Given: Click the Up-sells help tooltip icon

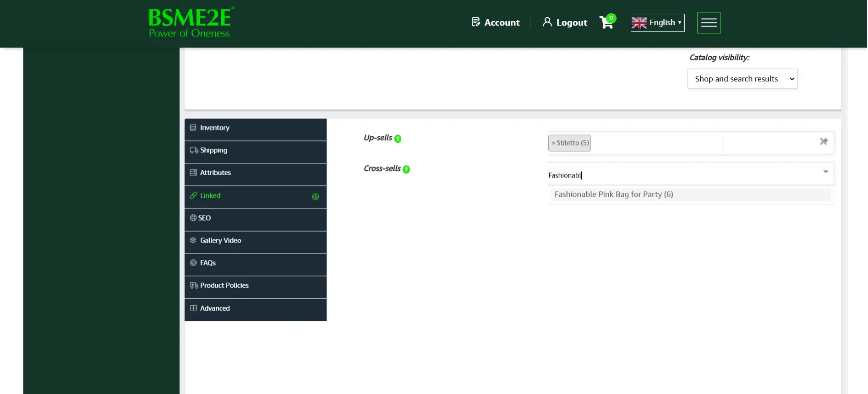Looking at the screenshot, I should (x=398, y=139).
